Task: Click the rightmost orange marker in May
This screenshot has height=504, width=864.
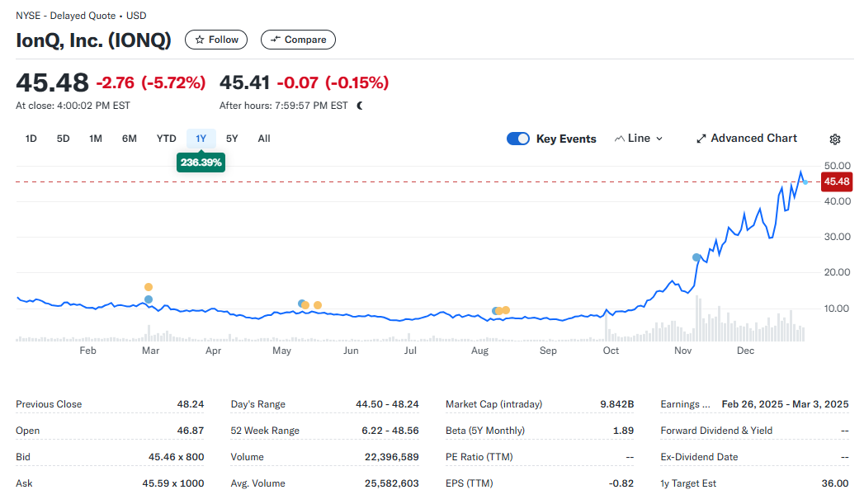Action: 318,305
